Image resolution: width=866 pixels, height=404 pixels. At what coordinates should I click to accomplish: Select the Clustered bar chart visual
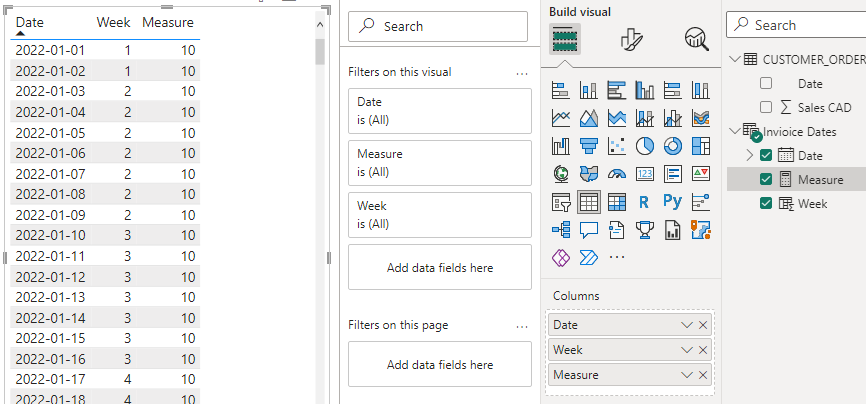point(616,90)
